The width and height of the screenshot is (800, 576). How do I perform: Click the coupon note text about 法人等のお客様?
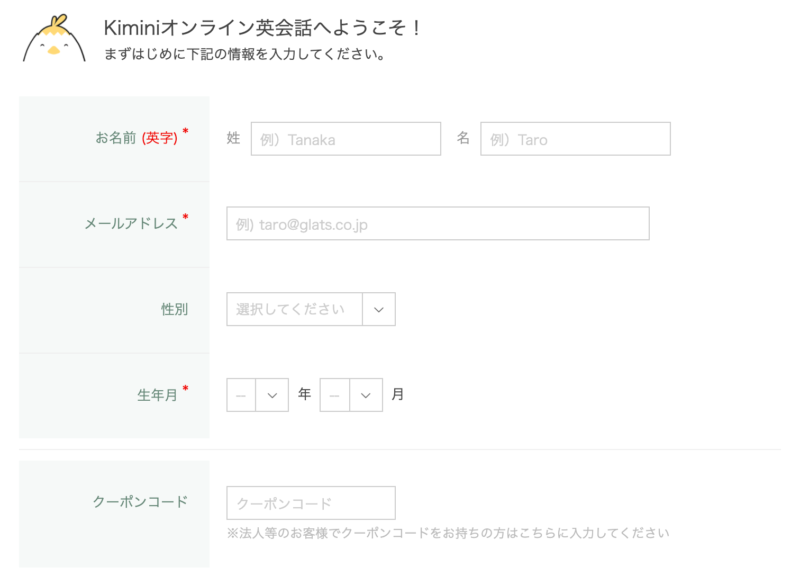[448, 533]
